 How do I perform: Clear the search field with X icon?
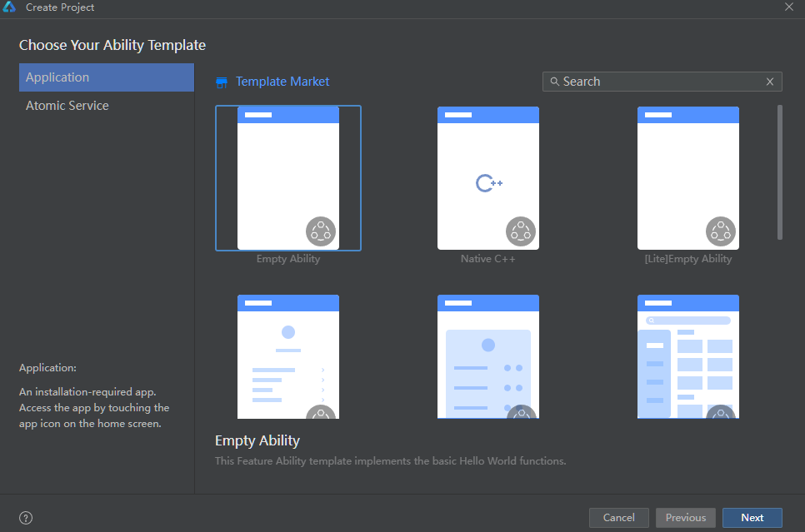click(x=769, y=82)
